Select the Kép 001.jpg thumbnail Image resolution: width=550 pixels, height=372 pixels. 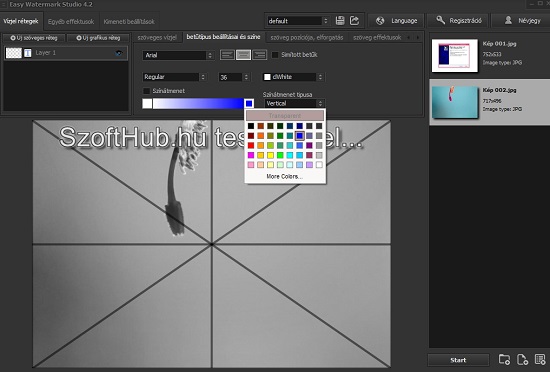[x=455, y=55]
